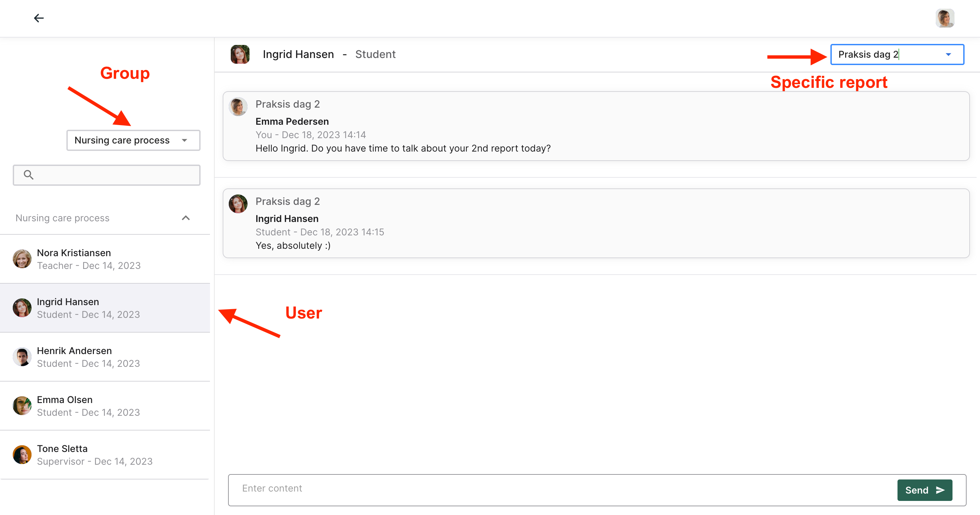This screenshot has width=980, height=515.
Task: Open the profile avatar in top-right corner
Action: click(x=945, y=18)
